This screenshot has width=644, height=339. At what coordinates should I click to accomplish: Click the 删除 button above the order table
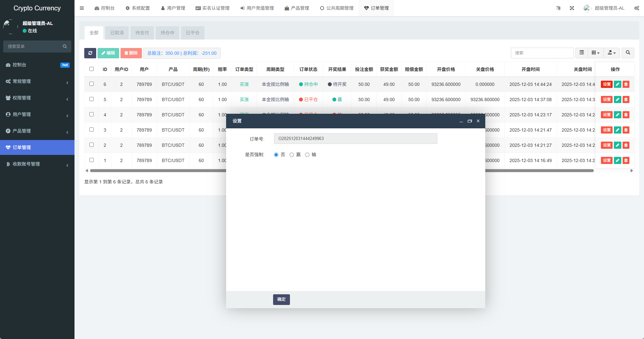click(131, 53)
